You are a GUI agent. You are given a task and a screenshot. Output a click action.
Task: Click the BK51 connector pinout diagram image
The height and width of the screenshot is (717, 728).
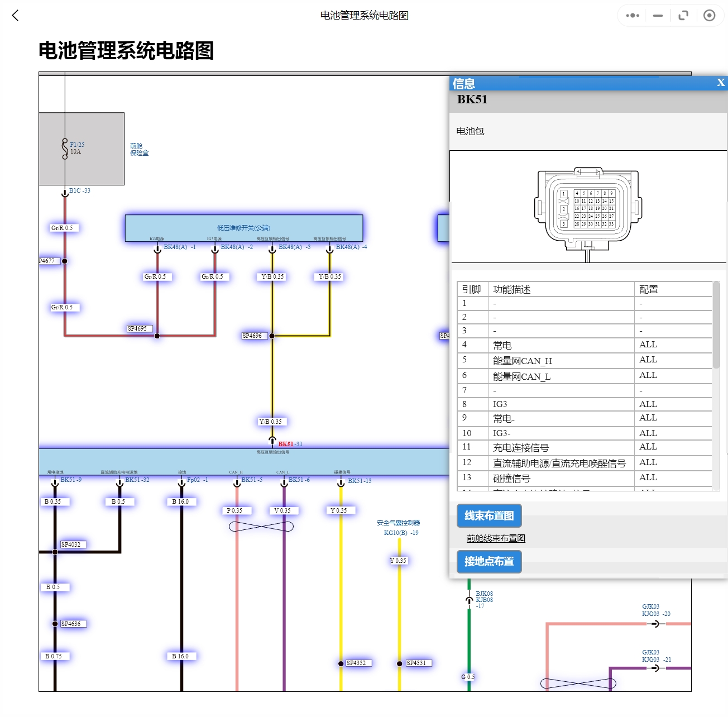[x=588, y=207]
